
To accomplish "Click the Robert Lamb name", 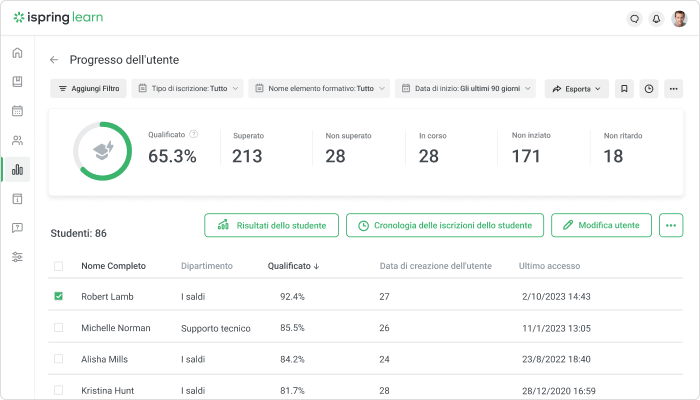I will click(107, 297).
